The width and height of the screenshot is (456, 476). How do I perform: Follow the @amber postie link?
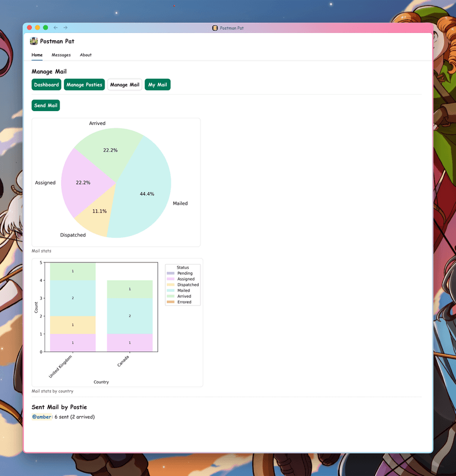(x=42, y=417)
